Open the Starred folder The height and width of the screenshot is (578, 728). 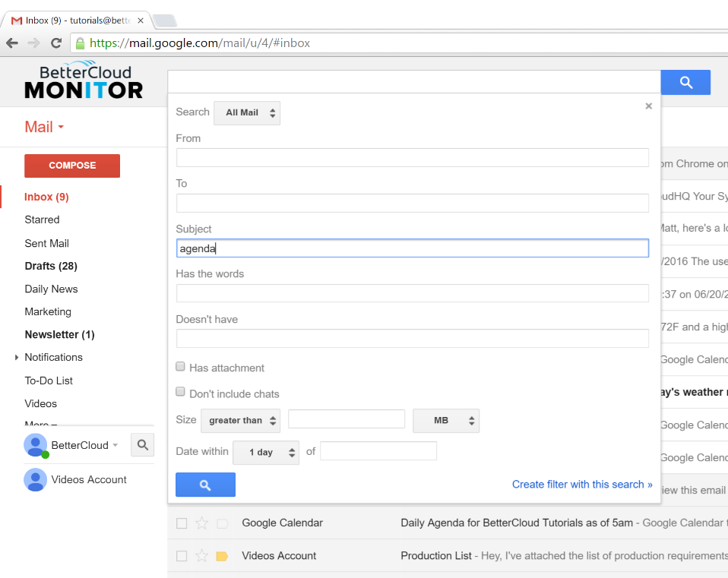click(42, 220)
